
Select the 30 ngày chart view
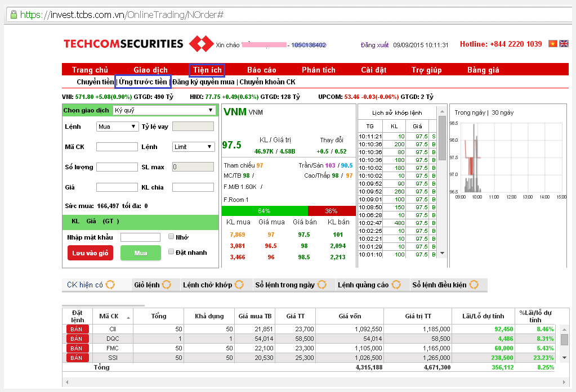pos(503,112)
